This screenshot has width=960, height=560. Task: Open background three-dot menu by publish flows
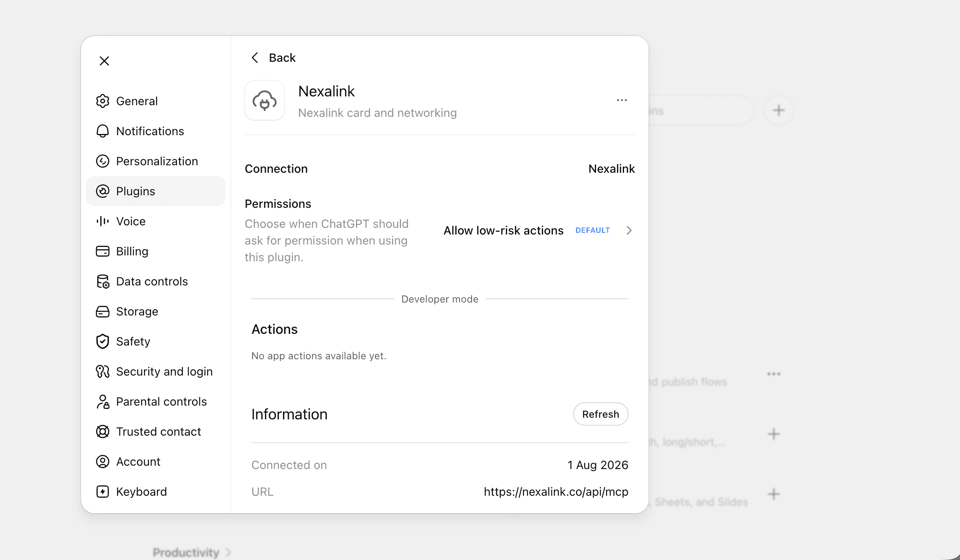pos(774,374)
